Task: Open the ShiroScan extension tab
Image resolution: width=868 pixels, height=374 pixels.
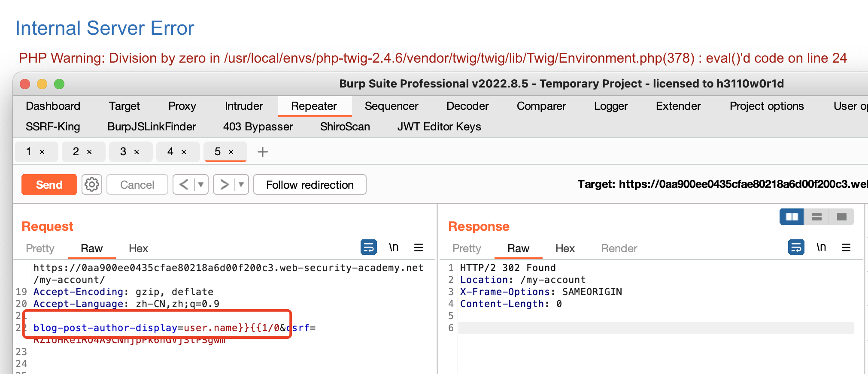Action: (345, 127)
